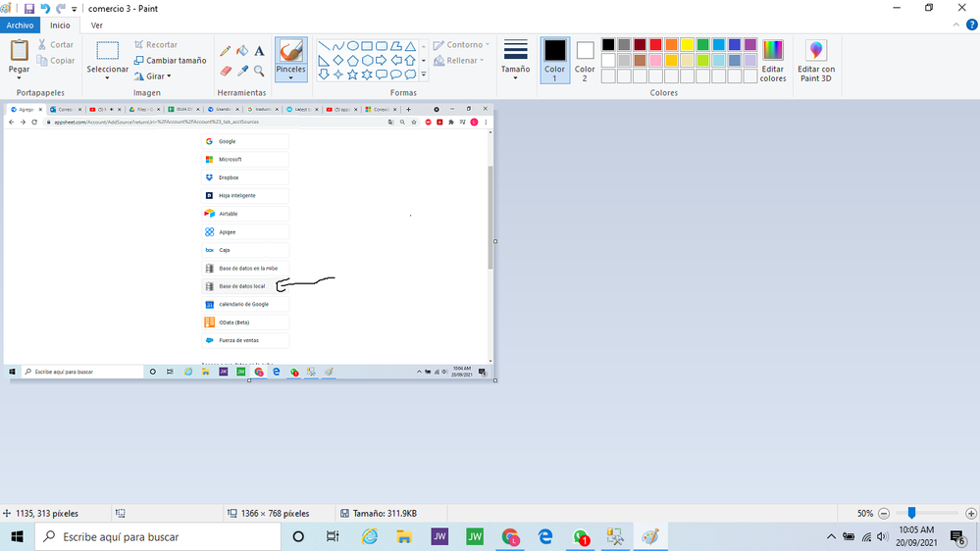Click the Windows Start button

[17, 536]
